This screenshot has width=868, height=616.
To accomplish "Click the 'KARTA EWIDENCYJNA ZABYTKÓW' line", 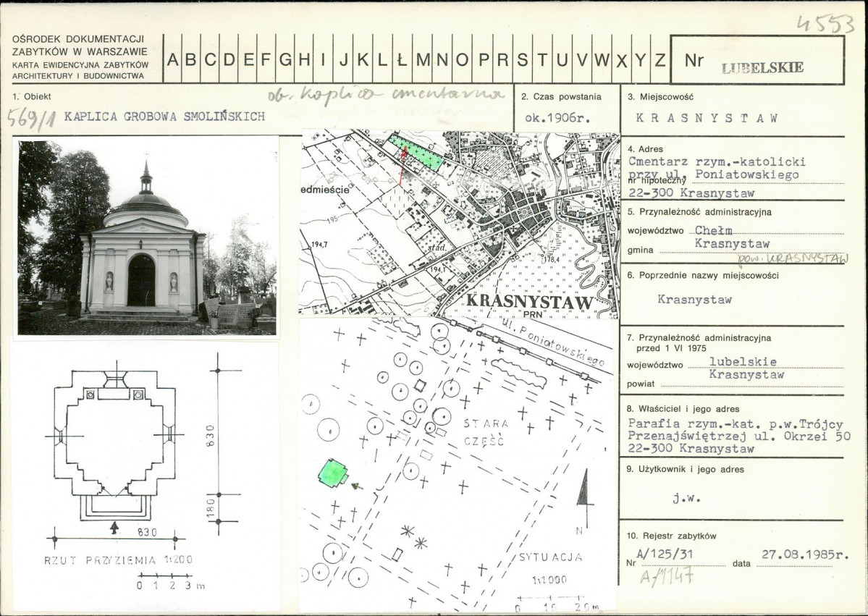I will (80, 64).
